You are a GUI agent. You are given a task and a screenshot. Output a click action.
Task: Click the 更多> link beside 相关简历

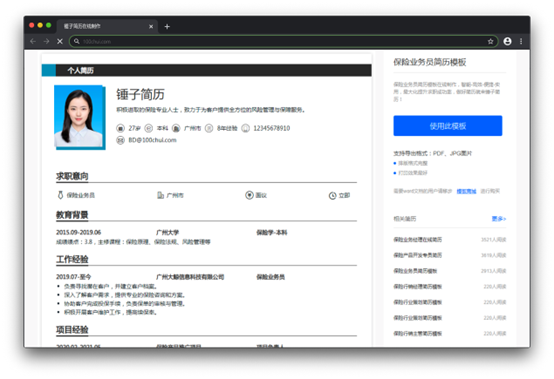[499, 219]
